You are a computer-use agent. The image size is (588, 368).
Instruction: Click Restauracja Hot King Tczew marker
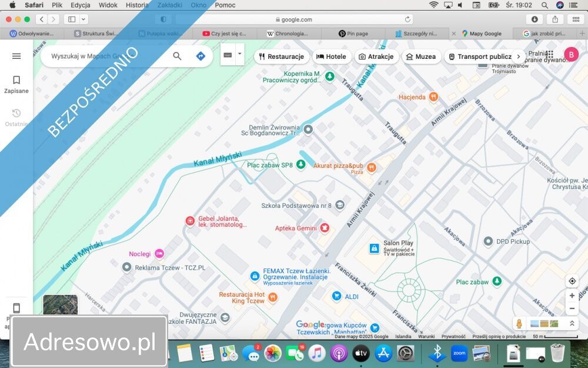click(273, 297)
